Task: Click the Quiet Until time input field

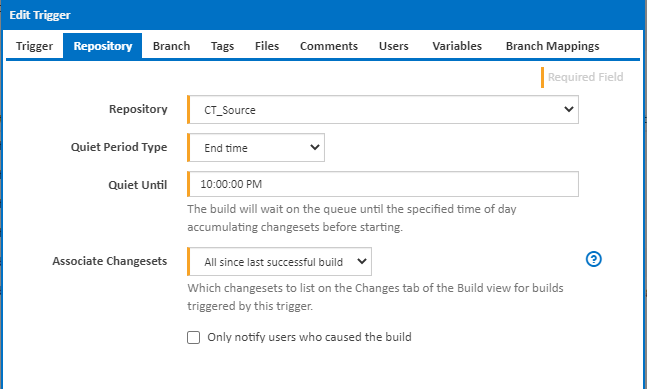Action: point(383,184)
